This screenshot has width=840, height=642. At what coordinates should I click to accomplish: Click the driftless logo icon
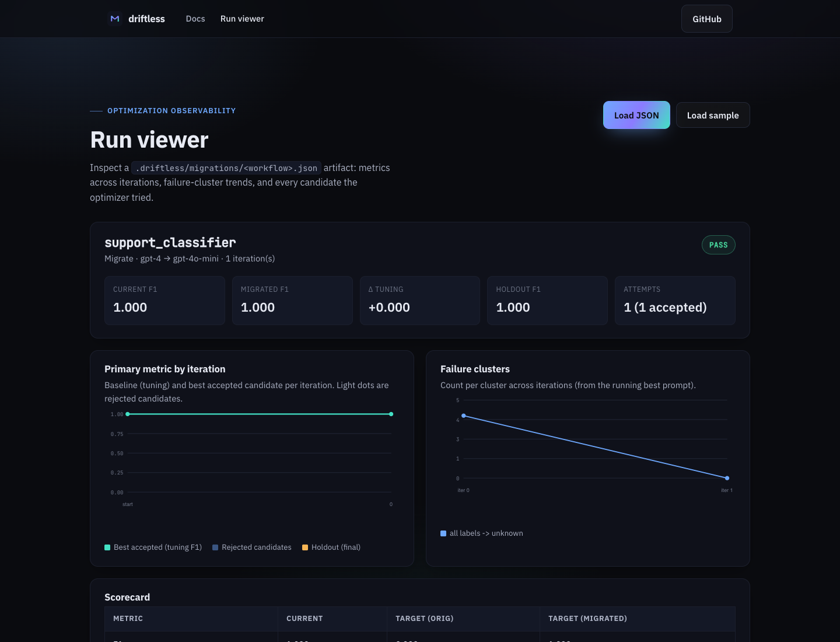[x=115, y=19]
